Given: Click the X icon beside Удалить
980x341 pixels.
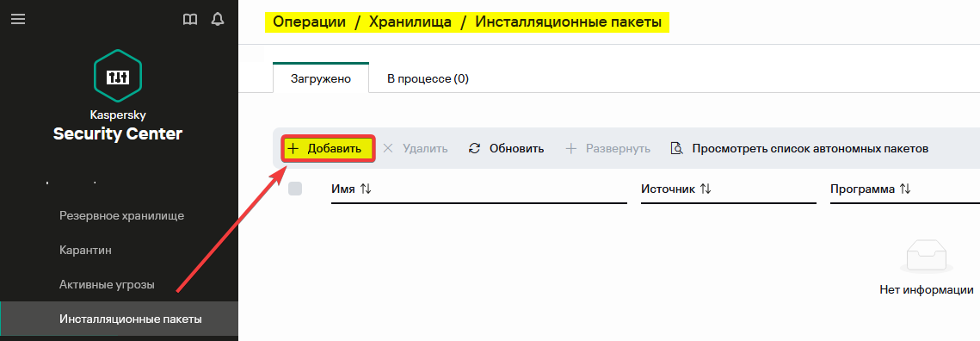Looking at the screenshot, I should coord(388,149).
